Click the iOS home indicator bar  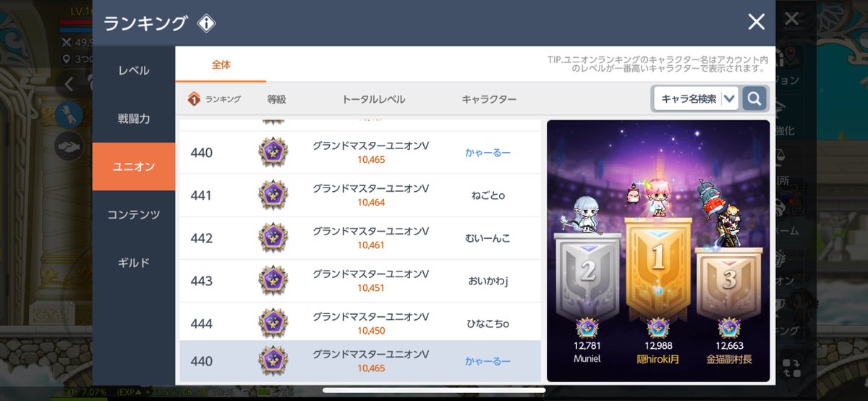(x=434, y=391)
